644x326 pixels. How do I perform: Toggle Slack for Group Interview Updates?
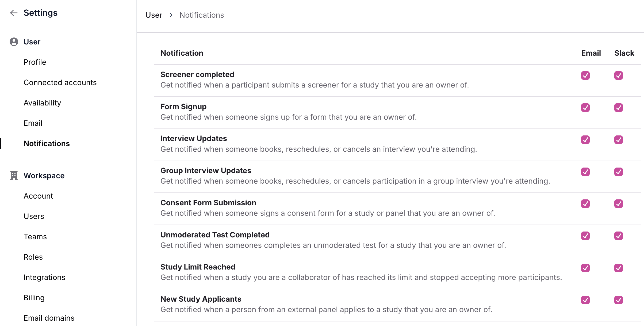(x=618, y=172)
